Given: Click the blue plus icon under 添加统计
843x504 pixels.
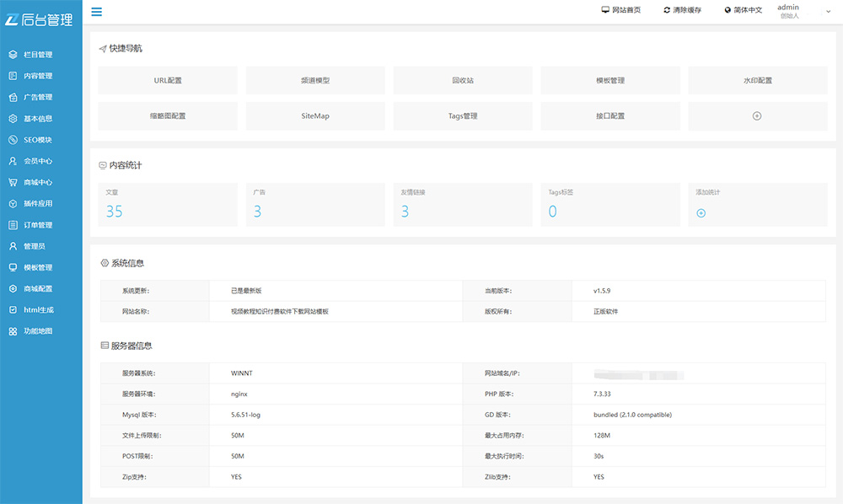Looking at the screenshot, I should (701, 213).
